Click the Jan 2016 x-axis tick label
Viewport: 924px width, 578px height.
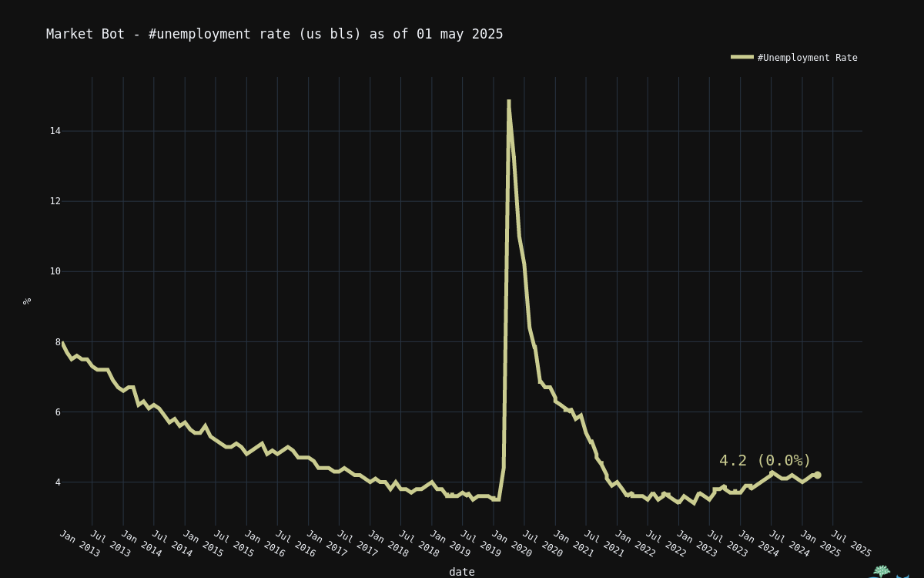tap(264, 543)
